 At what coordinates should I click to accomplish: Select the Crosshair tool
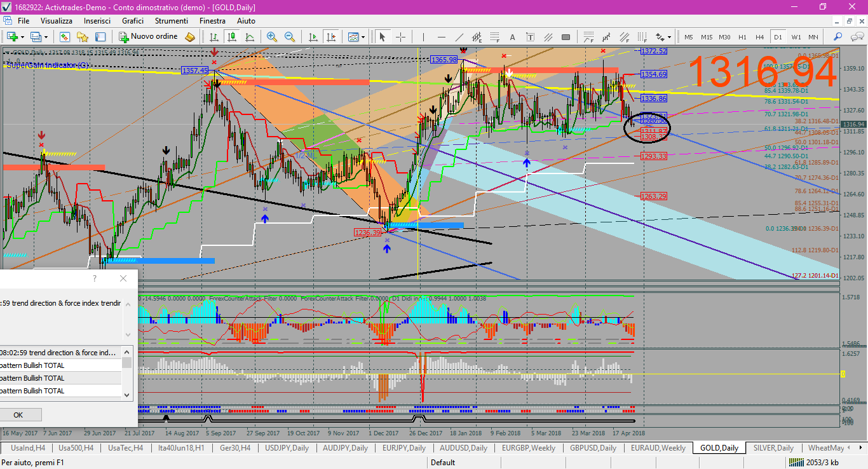point(400,37)
